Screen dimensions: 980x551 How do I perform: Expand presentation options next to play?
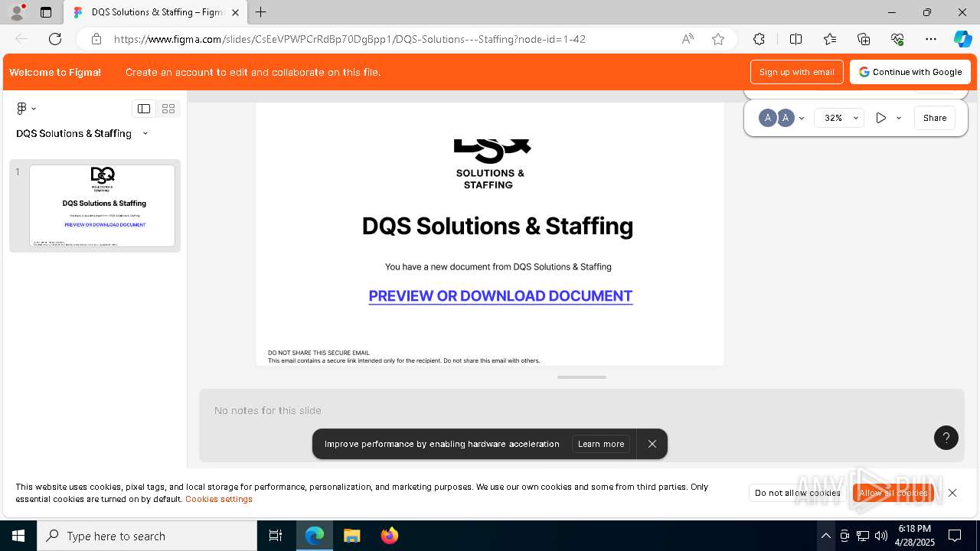[899, 118]
